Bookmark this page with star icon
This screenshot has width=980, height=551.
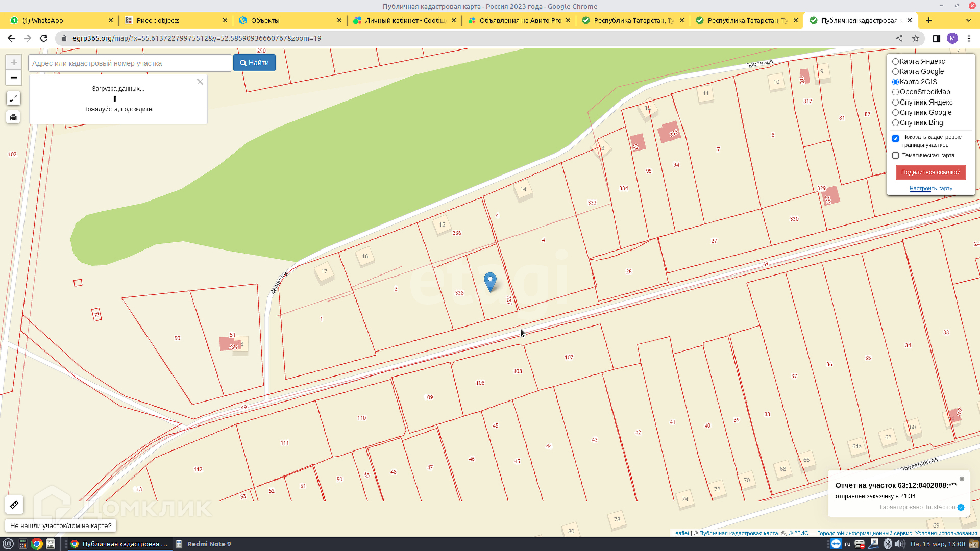click(916, 38)
